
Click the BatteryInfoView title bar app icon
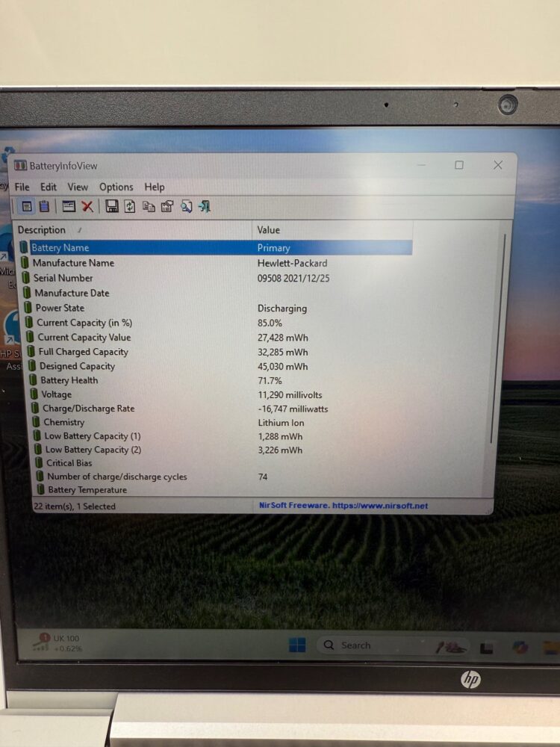20,165
